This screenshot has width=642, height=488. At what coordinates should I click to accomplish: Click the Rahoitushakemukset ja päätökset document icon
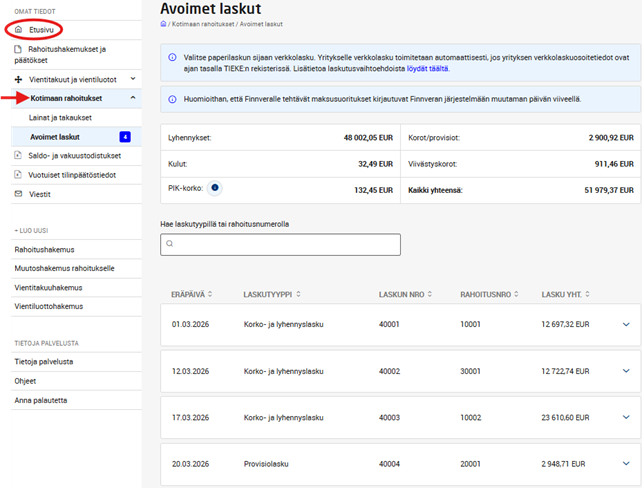click(18, 48)
